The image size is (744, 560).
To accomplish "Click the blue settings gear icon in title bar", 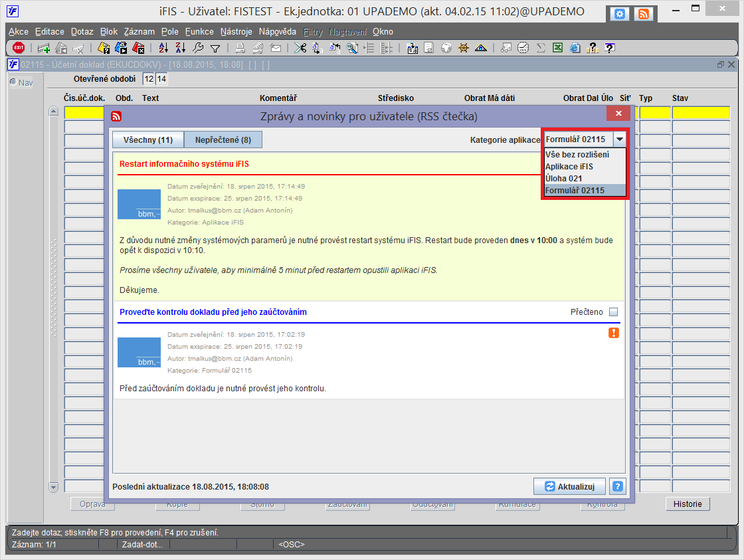I will (x=620, y=14).
